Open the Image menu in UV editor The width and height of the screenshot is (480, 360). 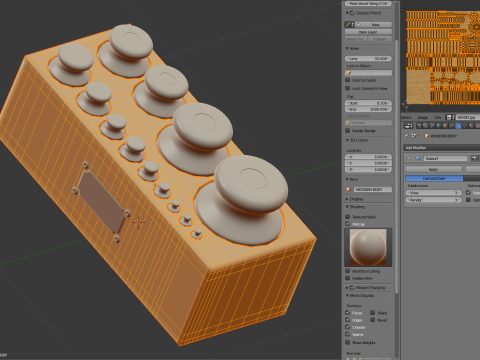pyautogui.click(x=423, y=117)
